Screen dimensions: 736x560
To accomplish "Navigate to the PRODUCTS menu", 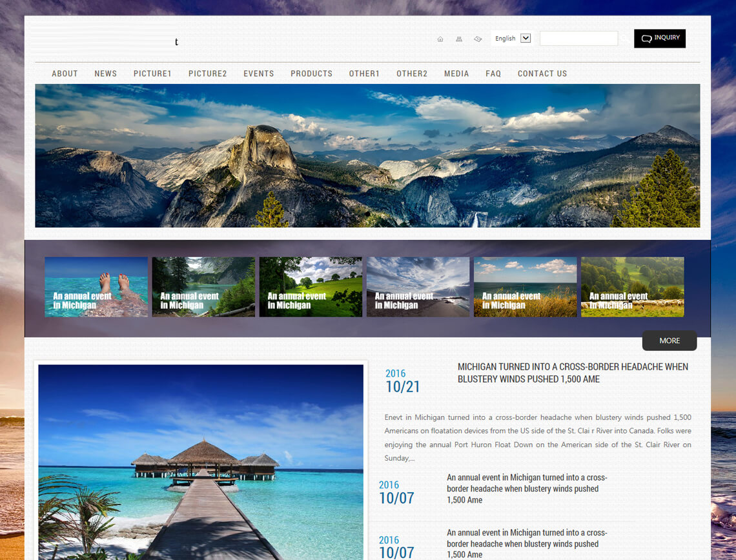I will coord(311,74).
